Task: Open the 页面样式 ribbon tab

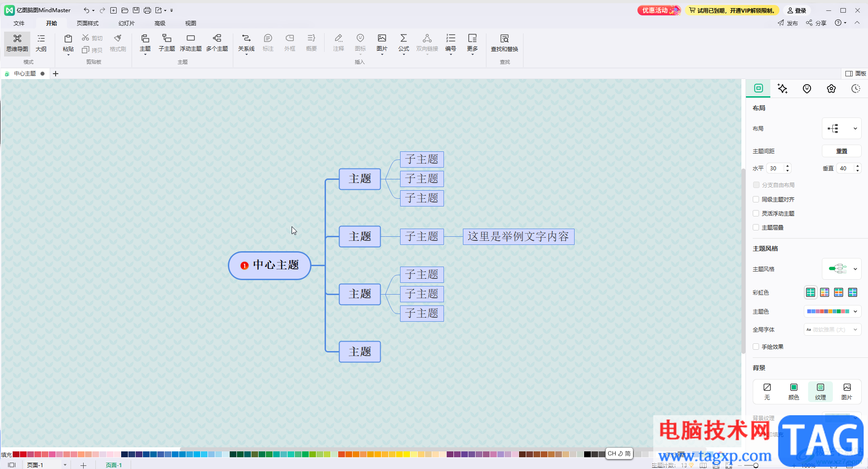Action: [x=87, y=23]
